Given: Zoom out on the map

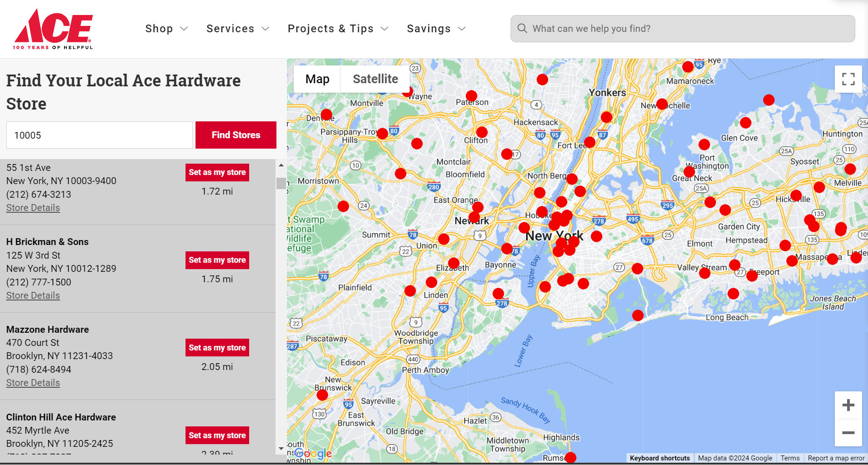Looking at the screenshot, I should pyautogui.click(x=848, y=433).
